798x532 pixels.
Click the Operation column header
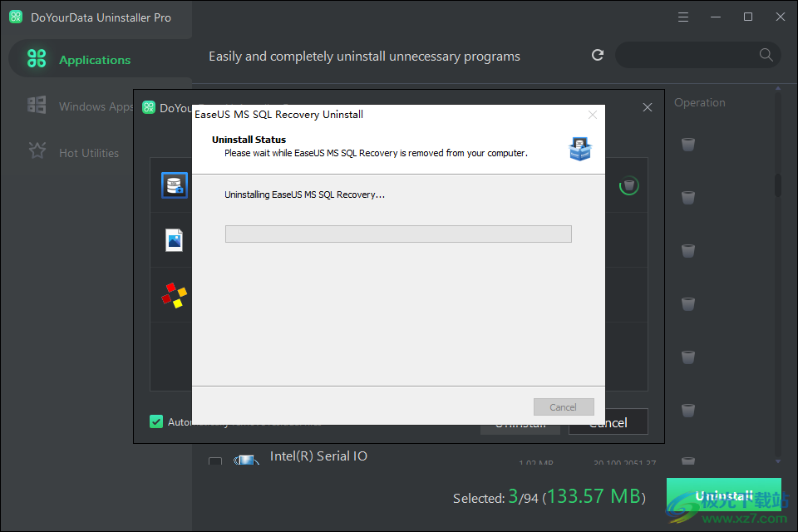click(x=699, y=102)
